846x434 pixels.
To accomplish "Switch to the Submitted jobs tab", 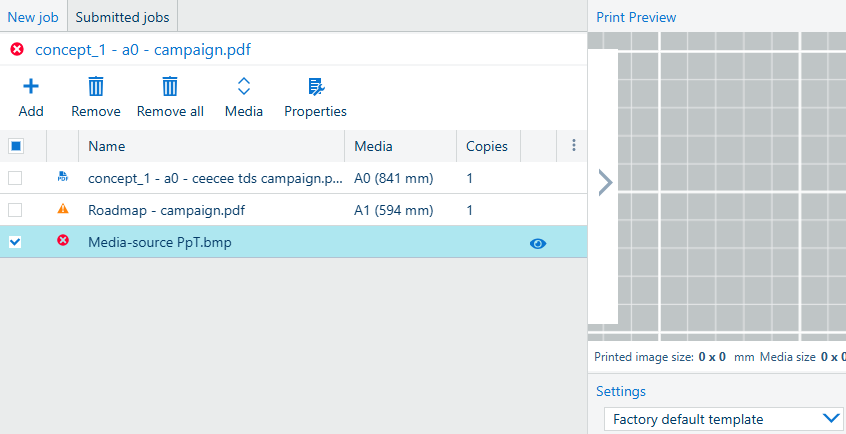I will 122,17.
